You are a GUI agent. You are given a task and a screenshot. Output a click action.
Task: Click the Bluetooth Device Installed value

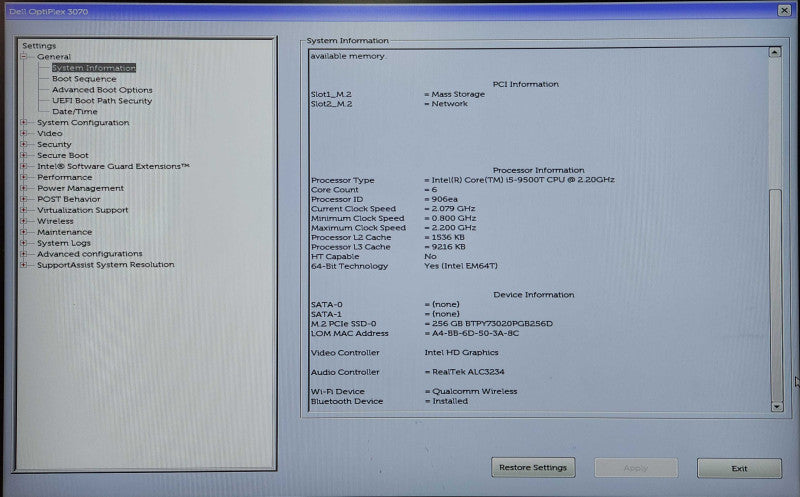(x=450, y=401)
